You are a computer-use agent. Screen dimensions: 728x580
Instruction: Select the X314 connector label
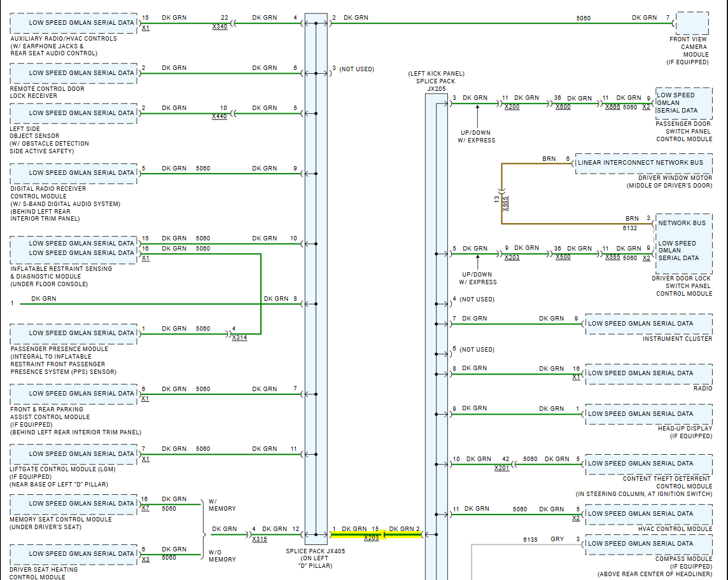point(239,338)
